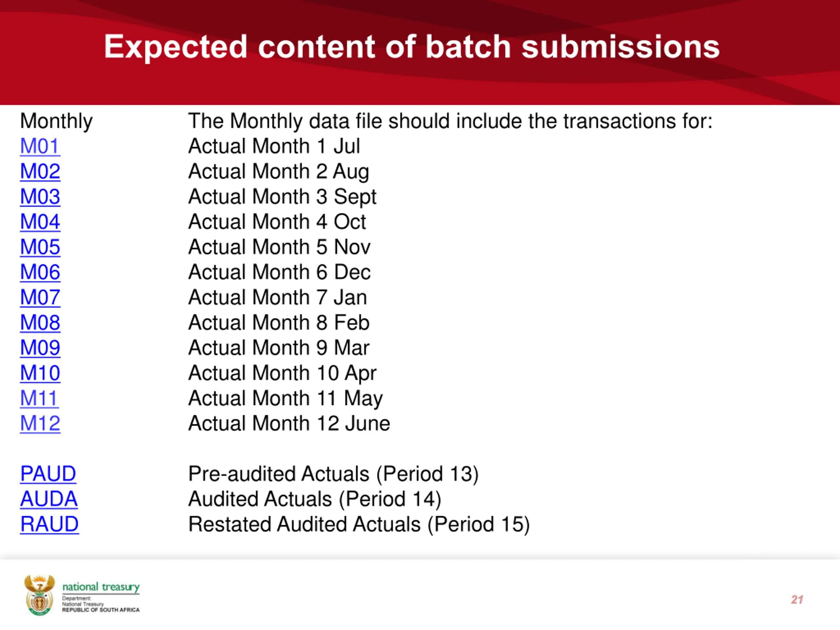Click the M02 hyperlink

tap(40, 171)
